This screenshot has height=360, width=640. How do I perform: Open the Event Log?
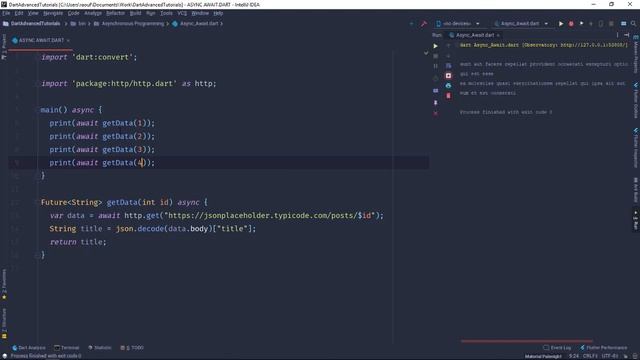pyautogui.click(x=558, y=348)
